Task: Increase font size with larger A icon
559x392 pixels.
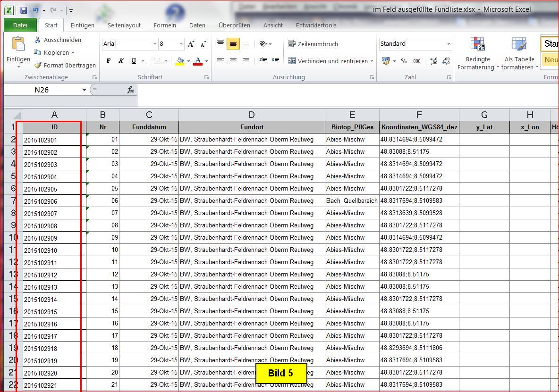Action: (191, 44)
